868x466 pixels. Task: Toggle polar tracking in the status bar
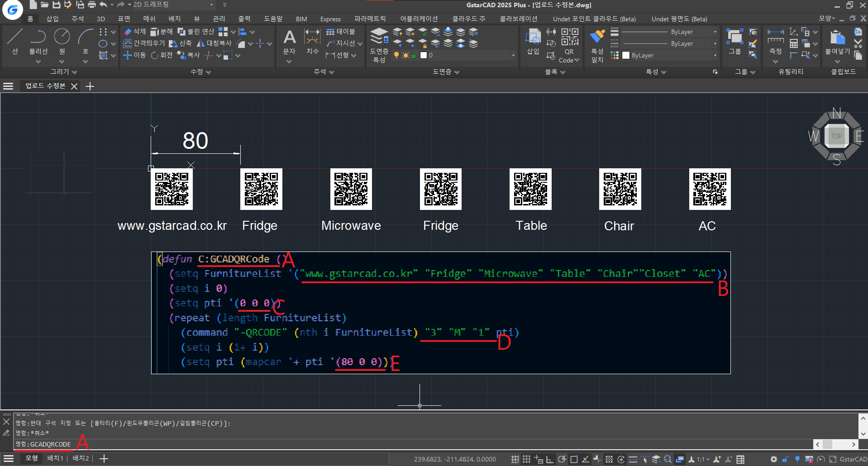click(562, 459)
